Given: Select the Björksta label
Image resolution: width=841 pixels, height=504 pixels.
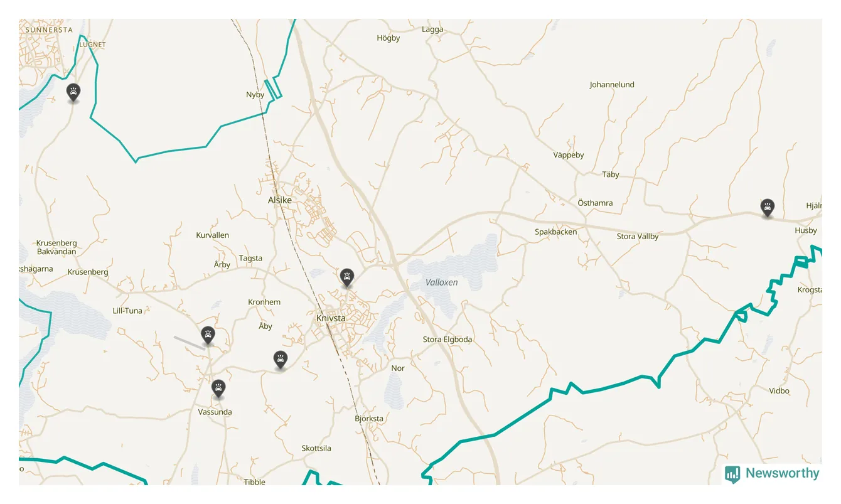Looking at the screenshot, I should pyautogui.click(x=369, y=419).
